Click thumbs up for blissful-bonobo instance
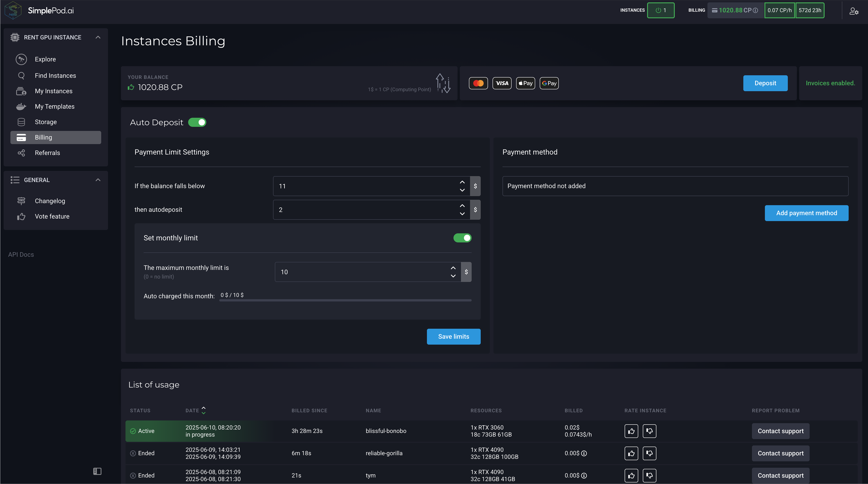This screenshot has width=868, height=484. (631, 431)
